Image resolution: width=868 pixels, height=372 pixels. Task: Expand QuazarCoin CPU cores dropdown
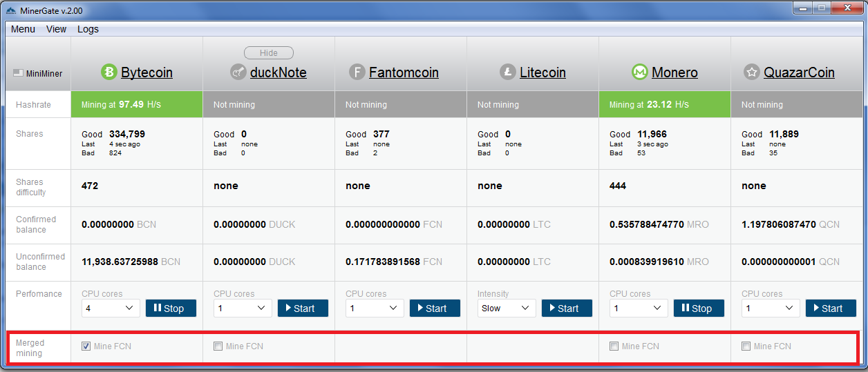pos(771,309)
